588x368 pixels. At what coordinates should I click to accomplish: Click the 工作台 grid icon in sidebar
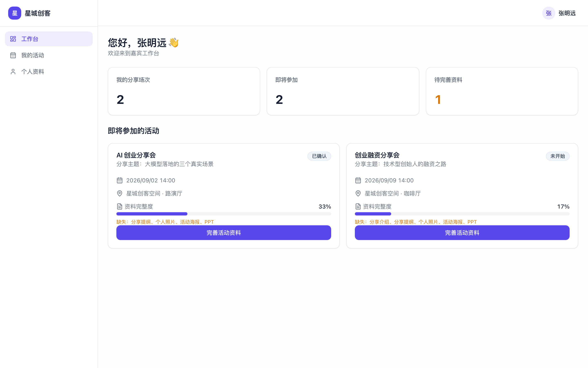pos(13,39)
